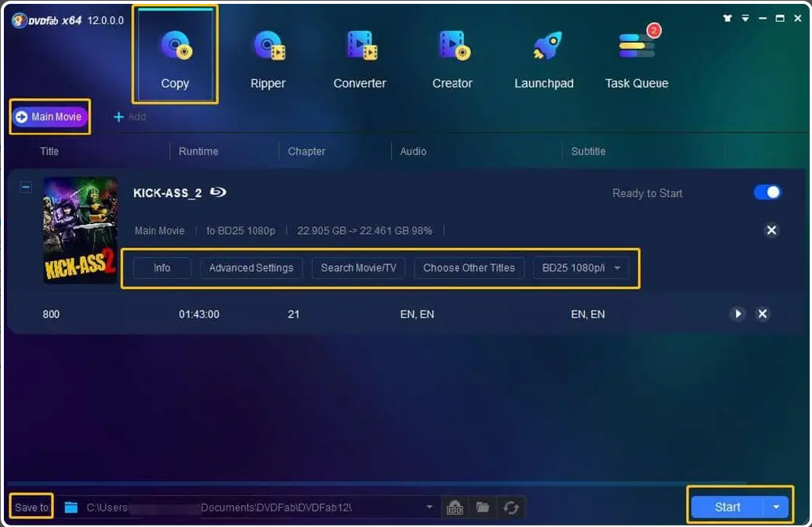Click the Runtime column header
The image size is (812, 527).
(x=198, y=151)
